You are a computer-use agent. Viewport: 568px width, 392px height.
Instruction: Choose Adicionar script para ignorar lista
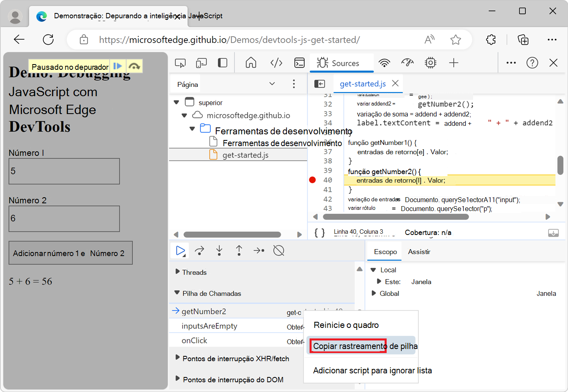[361, 370]
